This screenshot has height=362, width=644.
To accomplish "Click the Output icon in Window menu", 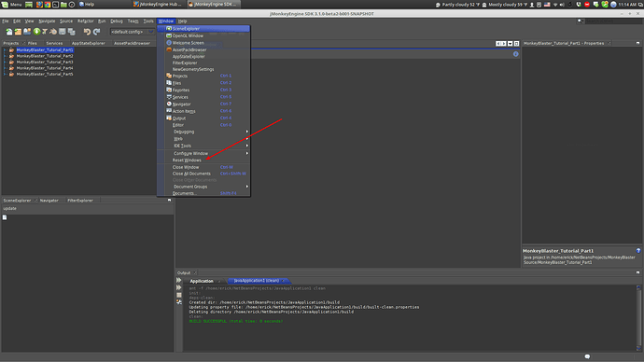I will pyautogui.click(x=169, y=118).
